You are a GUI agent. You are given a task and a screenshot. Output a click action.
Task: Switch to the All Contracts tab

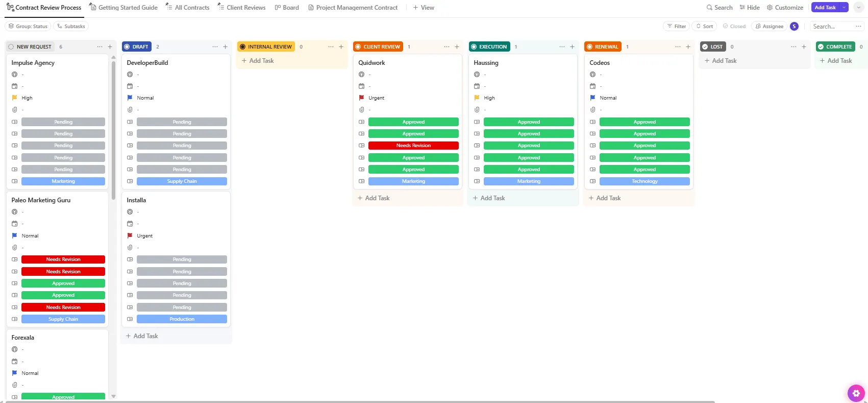tap(187, 7)
